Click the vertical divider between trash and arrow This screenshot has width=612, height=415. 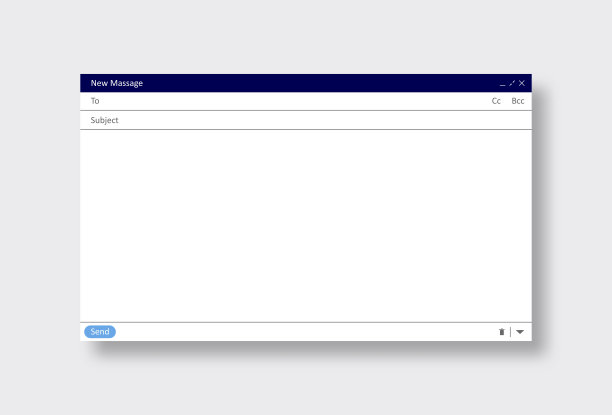tap(511, 332)
